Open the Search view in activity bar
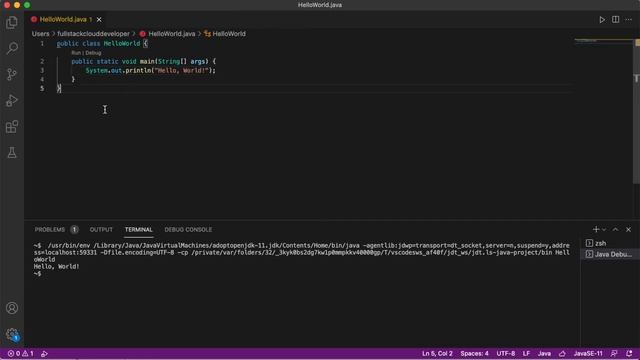Viewport: 640px width, 360px height. click(x=12, y=48)
